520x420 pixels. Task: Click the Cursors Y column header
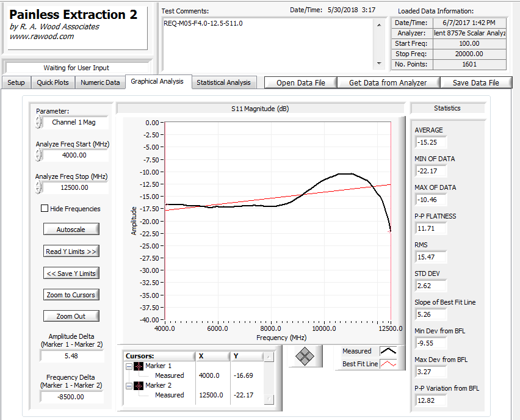[247, 356]
